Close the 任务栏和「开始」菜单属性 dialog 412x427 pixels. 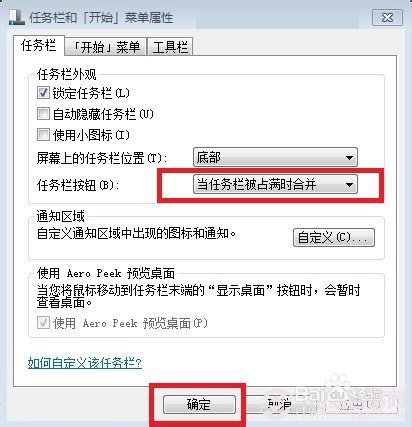pyautogui.click(x=387, y=17)
